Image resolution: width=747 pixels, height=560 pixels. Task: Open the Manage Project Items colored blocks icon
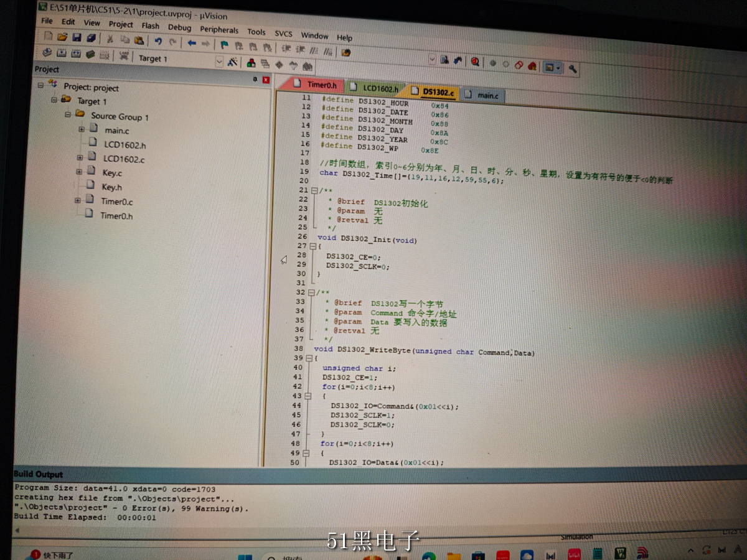tap(251, 63)
